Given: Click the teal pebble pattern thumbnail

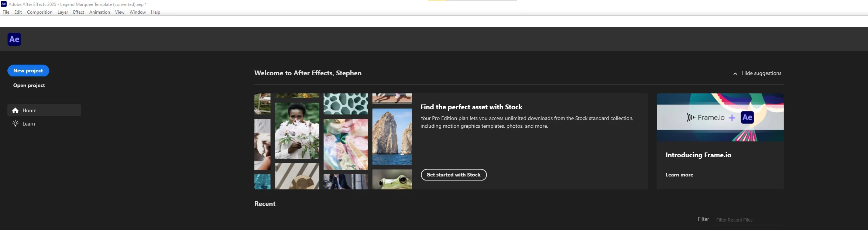Looking at the screenshot, I should click(x=346, y=104).
